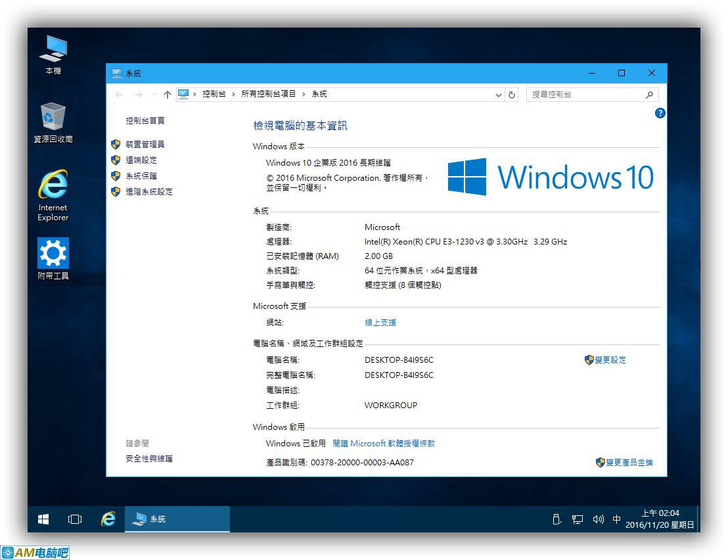Select the Windows 10 企業版 2016 長期維護 text
The width and height of the screenshot is (728, 560).
click(329, 163)
